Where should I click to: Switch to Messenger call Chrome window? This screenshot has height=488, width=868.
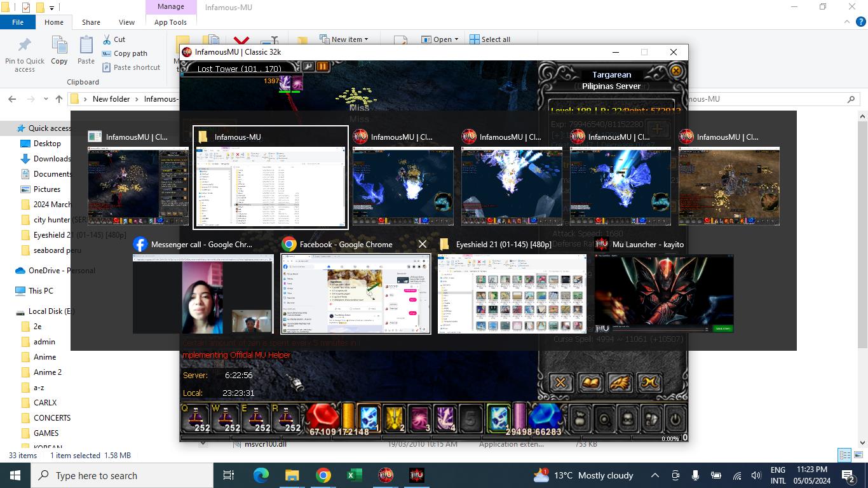click(203, 285)
